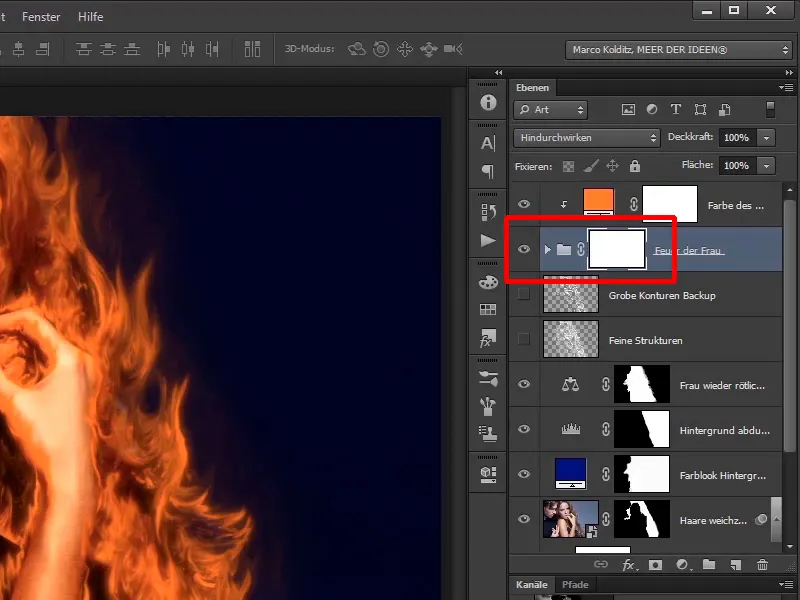Image resolution: width=800 pixels, height=600 pixels.
Task: Create a new group folder button
Action: pos(709,564)
